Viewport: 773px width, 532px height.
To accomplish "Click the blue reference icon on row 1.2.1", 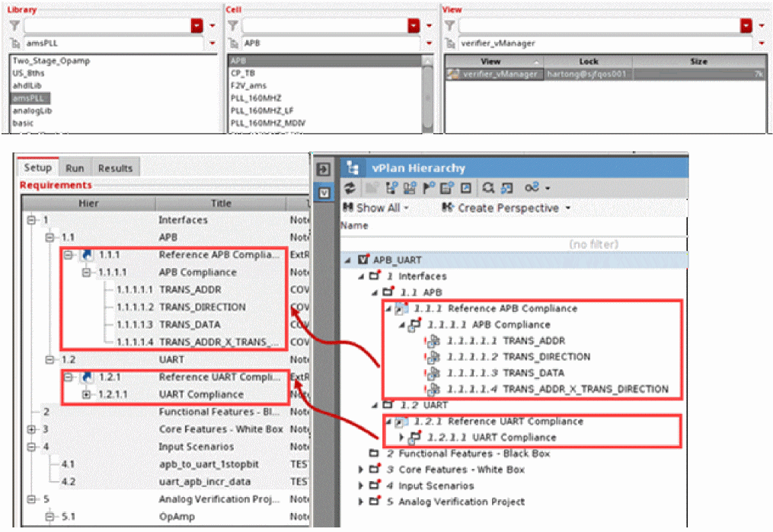I will 87,377.
